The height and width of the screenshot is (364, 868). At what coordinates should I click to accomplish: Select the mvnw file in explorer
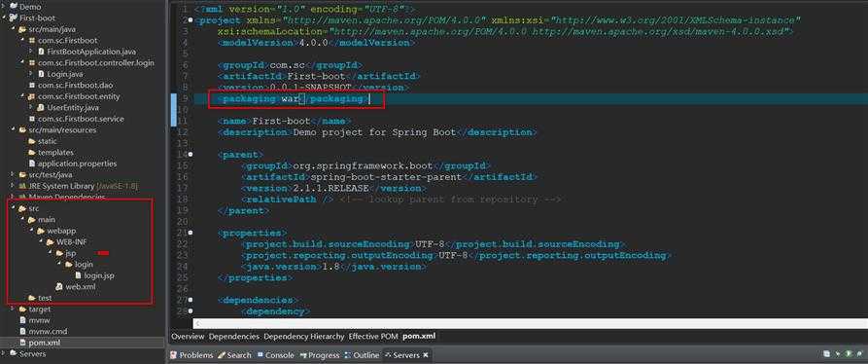click(x=39, y=320)
